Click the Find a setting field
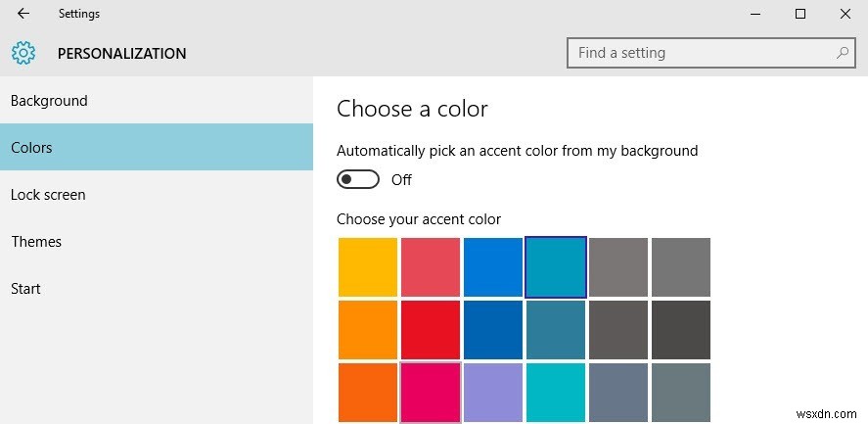Viewport: 868px width, 424px height. 700,53
